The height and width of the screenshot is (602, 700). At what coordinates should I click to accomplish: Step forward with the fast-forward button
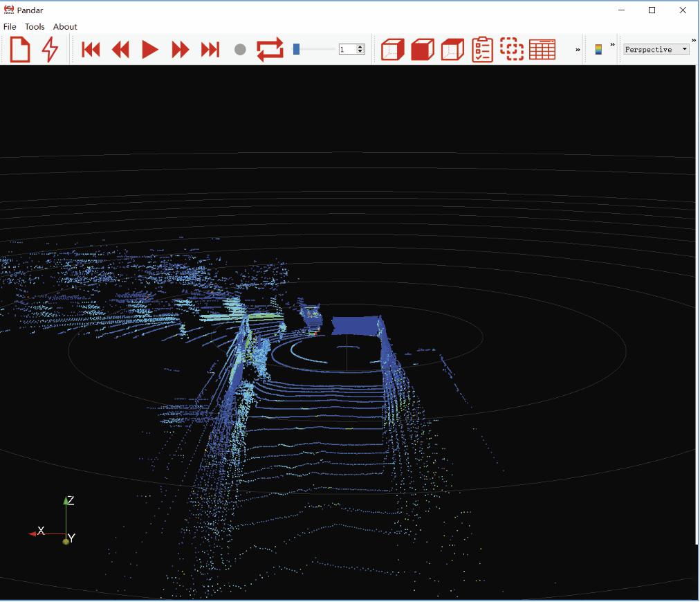point(181,49)
